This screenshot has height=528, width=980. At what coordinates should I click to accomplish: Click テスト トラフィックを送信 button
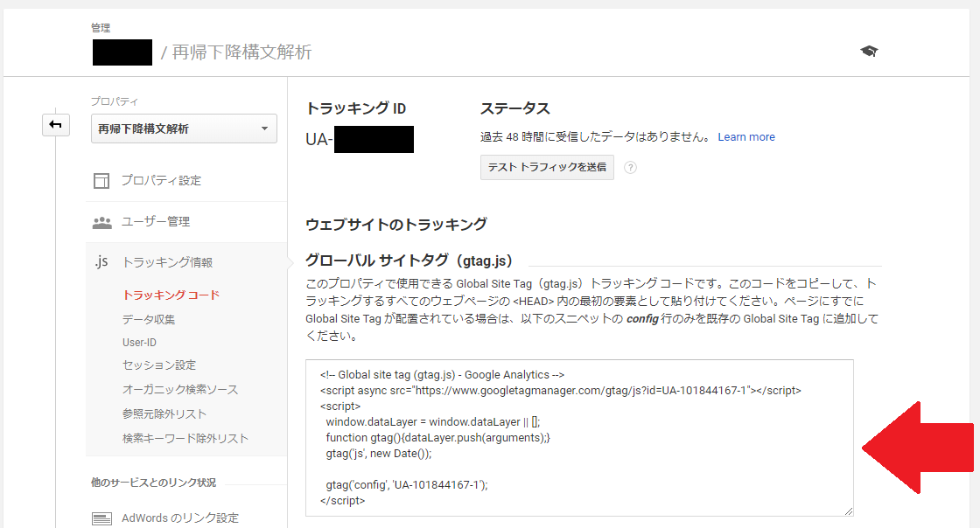[x=547, y=167]
